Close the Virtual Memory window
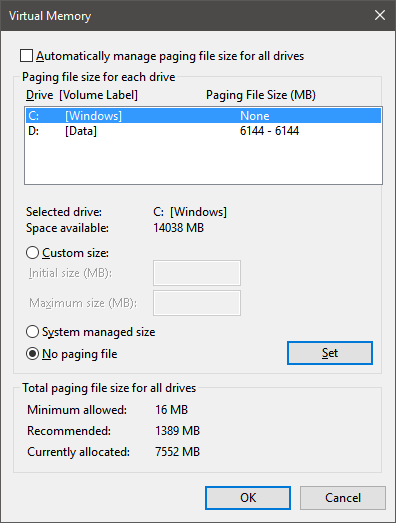The width and height of the screenshot is (396, 523). (380, 15)
